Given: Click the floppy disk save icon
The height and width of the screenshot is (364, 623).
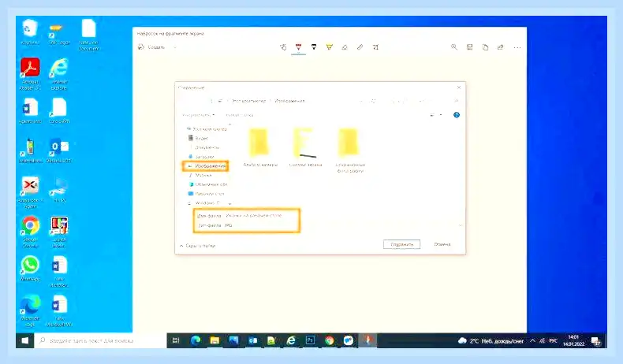Looking at the screenshot, I should (x=470, y=47).
